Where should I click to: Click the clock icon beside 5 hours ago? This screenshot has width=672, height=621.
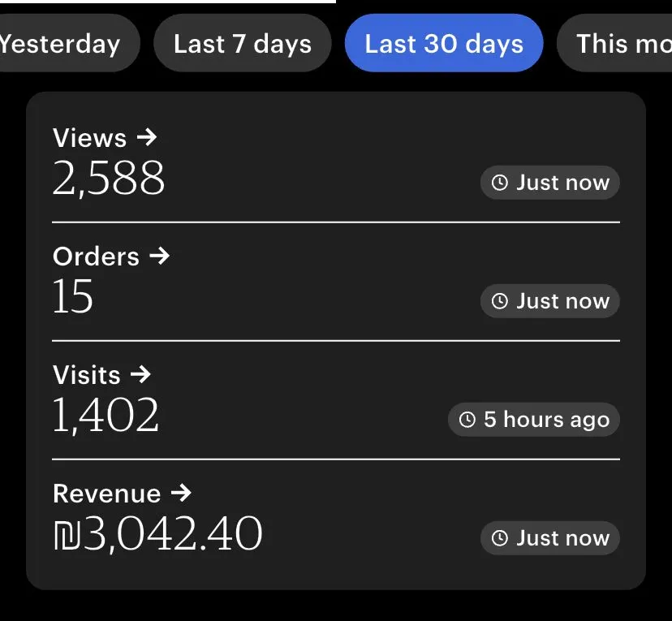467,420
